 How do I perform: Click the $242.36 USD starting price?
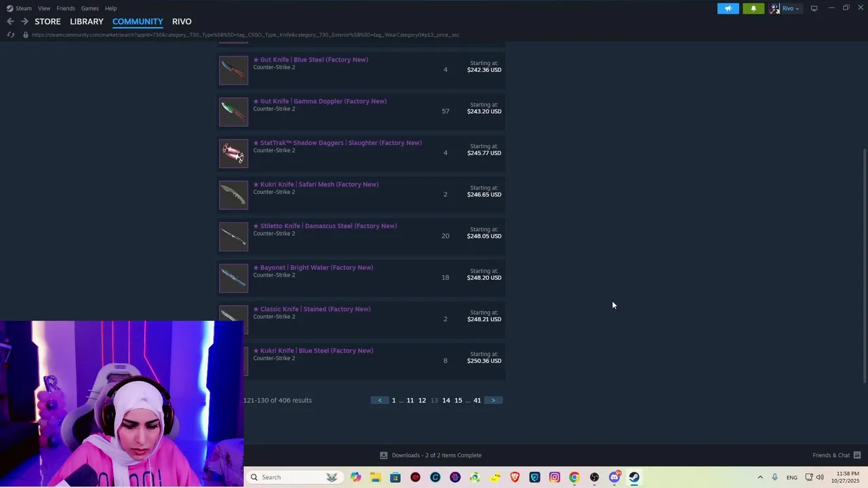484,70
